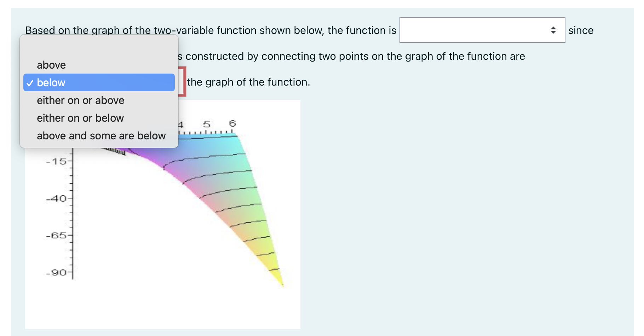
Task: Click the "6" label on the horizontal axis
Action: 232,123
